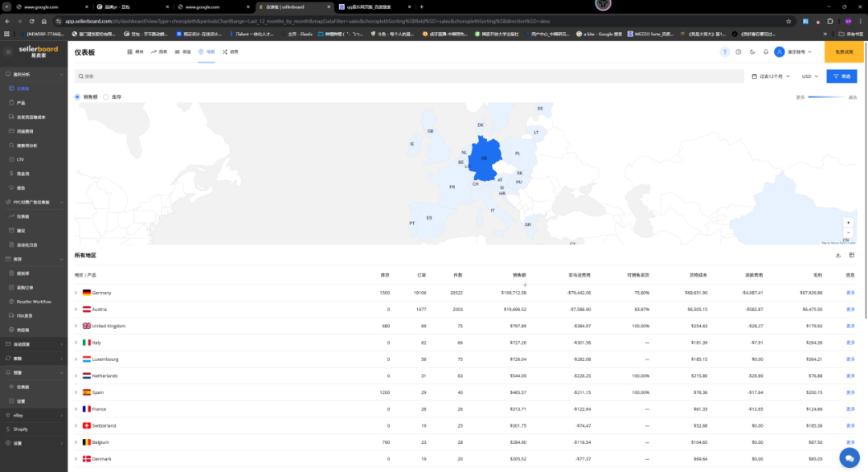Bookmark page with the browser star icon
The width and height of the screenshot is (868, 472).
pyautogui.click(x=788, y=21)
